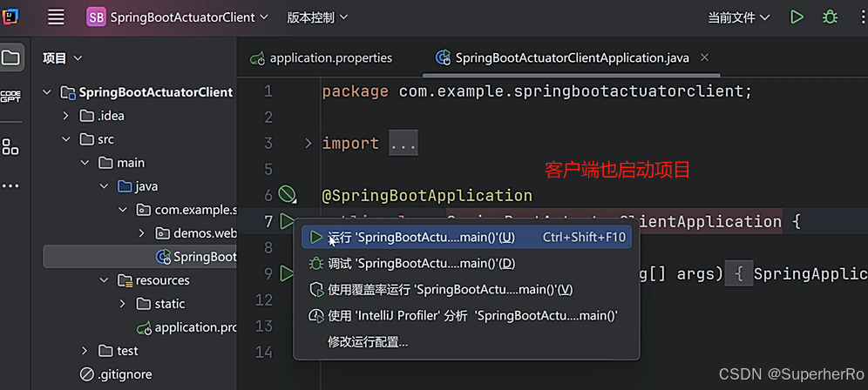Open SpringBootActuatorClient project dropdown

click(x=177, y=17)
